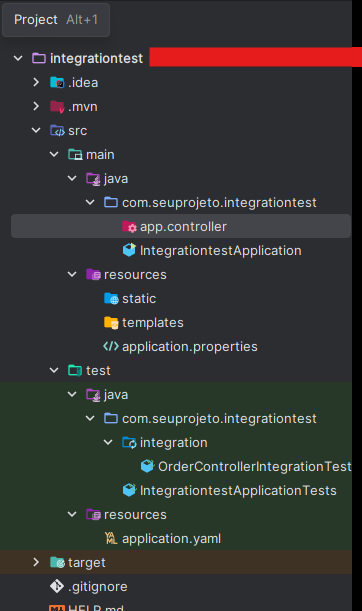Viewport: 362px width, 611px height.
Task: Open IntegrationtestApplicationTests file name
Action: point(238,491)
